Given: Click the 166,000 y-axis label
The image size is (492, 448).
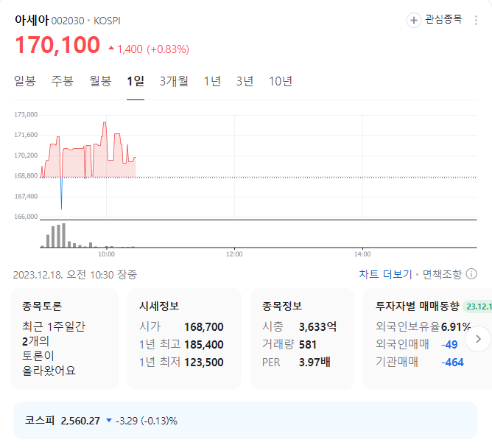Looking at the screenshot, I should (26, 217).
